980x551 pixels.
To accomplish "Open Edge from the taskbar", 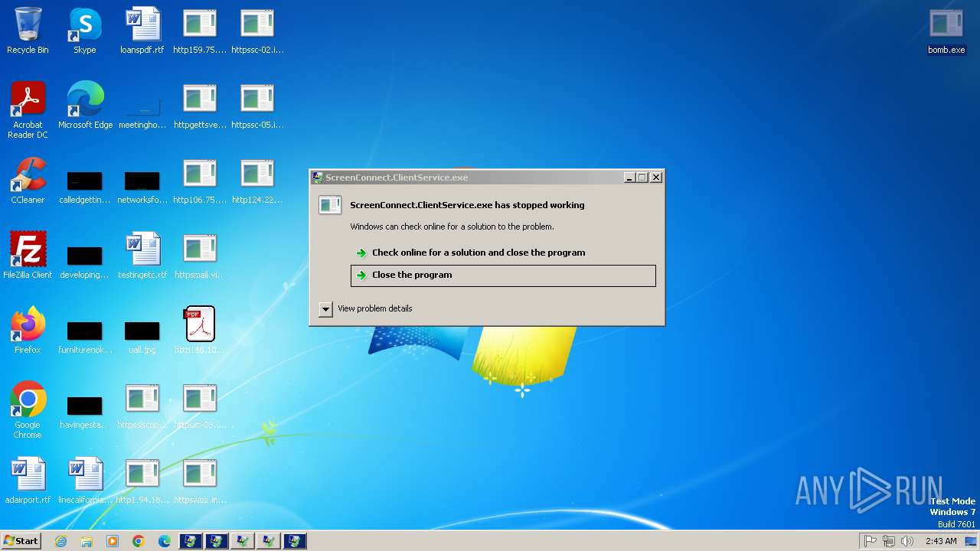I will (x=165, y=541).
